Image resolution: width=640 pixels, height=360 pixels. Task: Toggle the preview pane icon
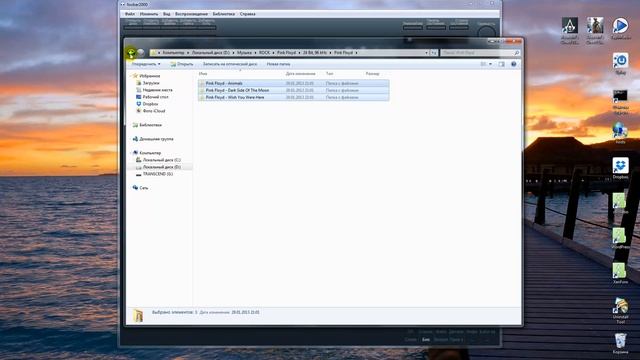502,64
